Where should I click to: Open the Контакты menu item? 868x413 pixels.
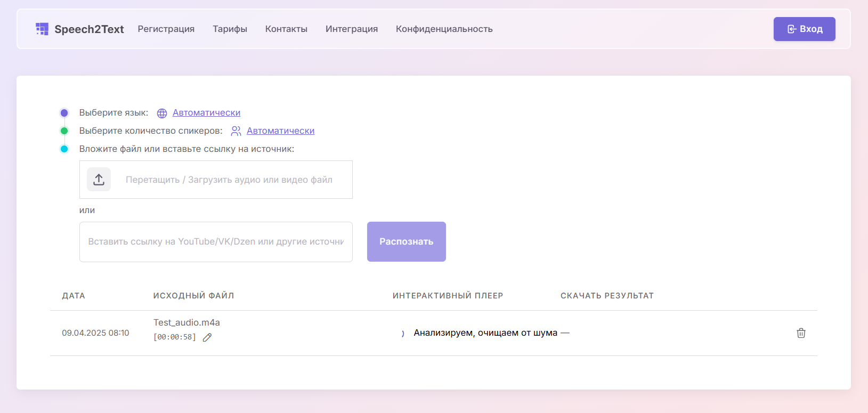coord(286,29)
